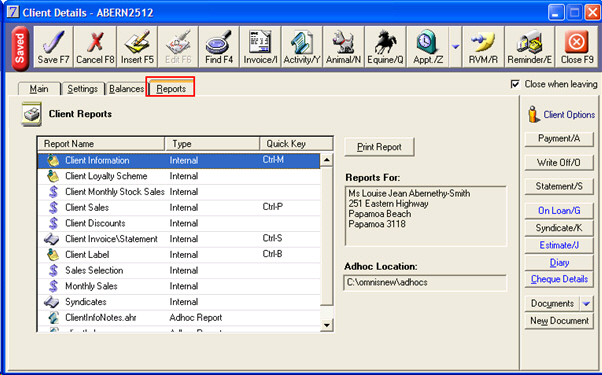Open the Reminder/E toolbar icon

point(529,47)
